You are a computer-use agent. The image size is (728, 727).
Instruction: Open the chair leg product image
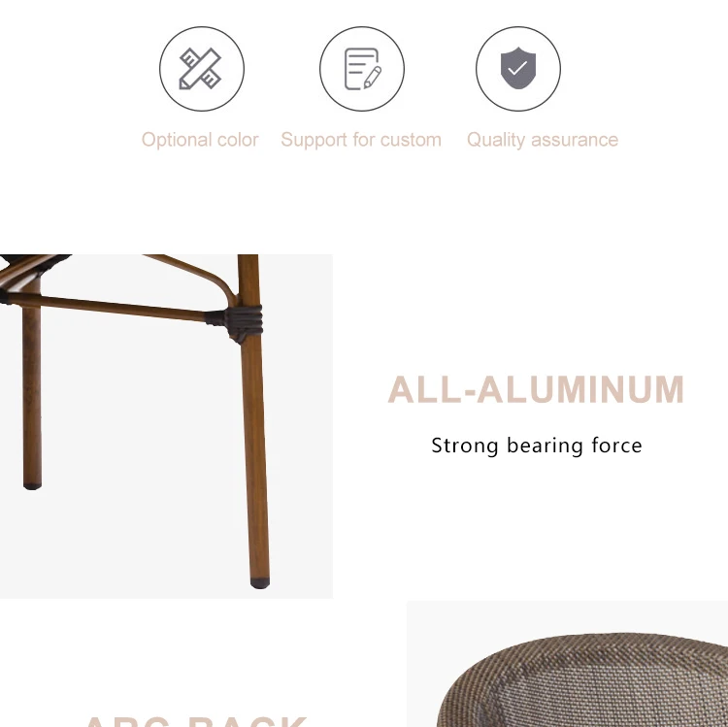pos(166,426)
